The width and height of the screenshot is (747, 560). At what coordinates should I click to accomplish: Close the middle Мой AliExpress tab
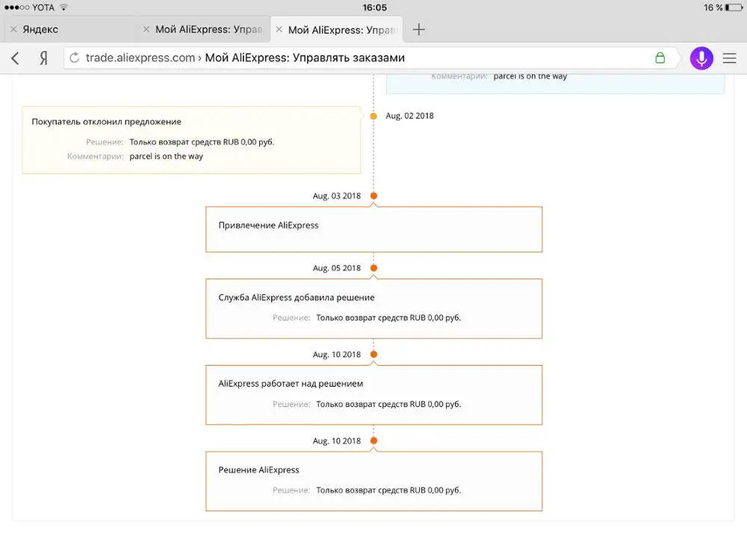click(x=146, y=29)
